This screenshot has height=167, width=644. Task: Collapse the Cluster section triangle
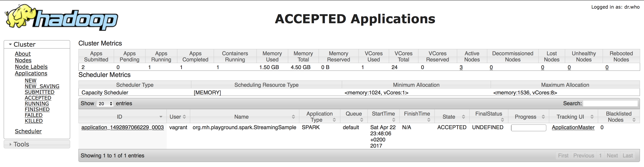click(10, 44)
